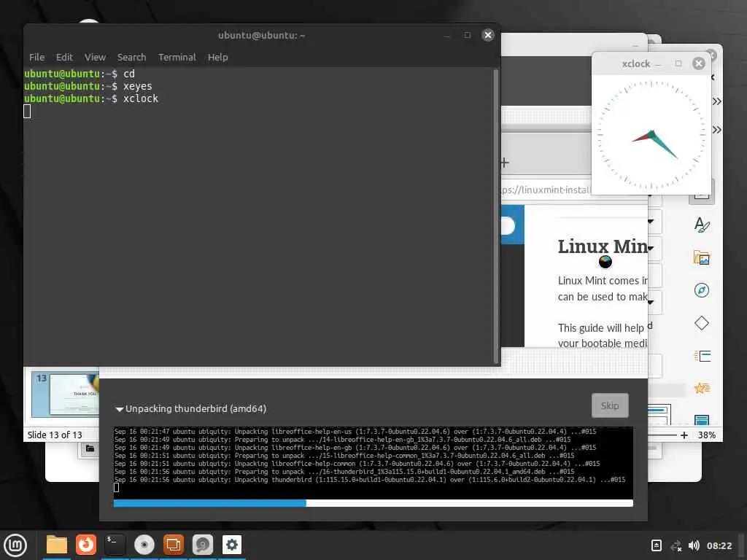Open the Files folder icon in taskbar
The image size is (747, 560).
click(x=57, y=545)
